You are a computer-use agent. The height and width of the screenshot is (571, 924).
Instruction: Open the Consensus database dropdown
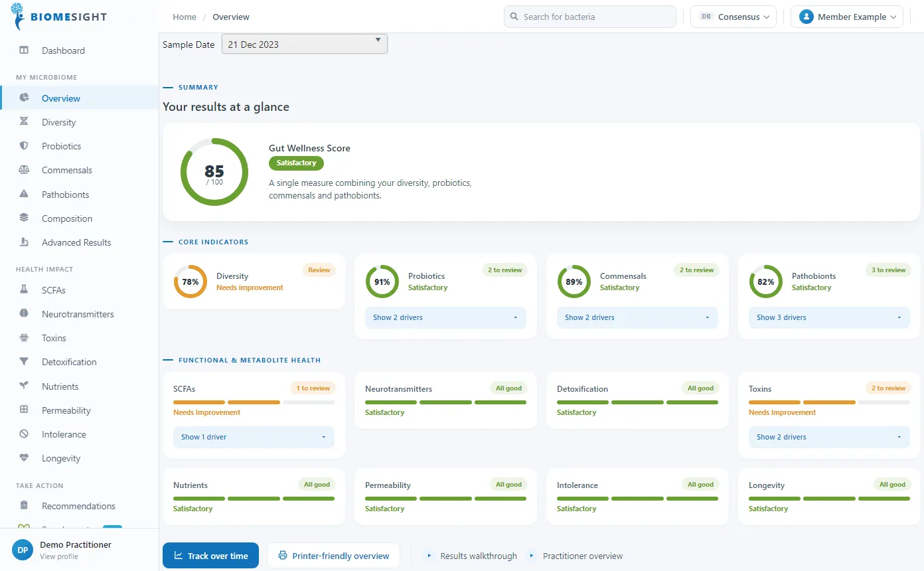tap(733, 17)
